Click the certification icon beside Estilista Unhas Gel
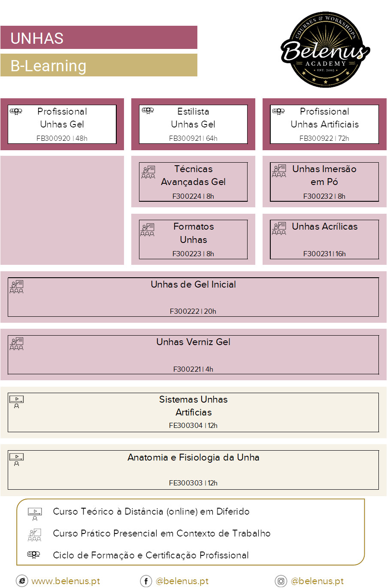Screen dimensions: 387x588 point(148,111)
